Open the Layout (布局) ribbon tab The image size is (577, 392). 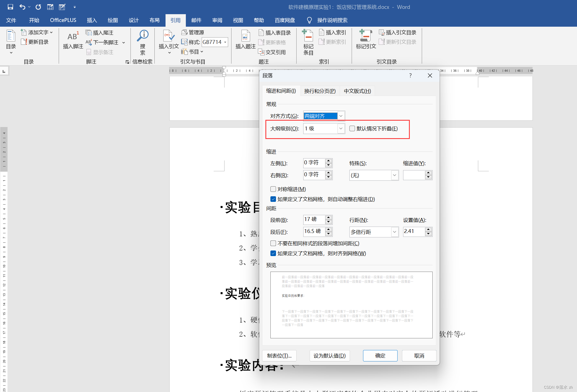pyautogui.click(x=154, y=20)
